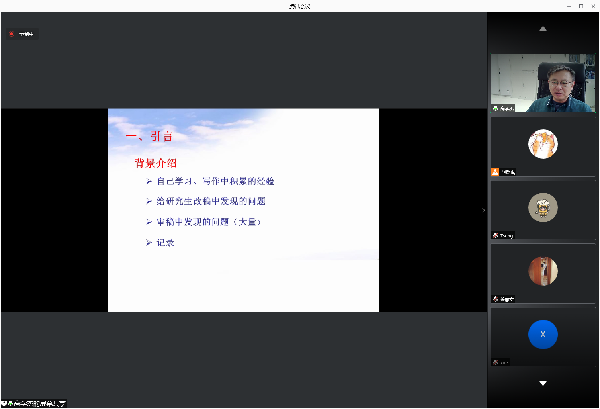Click the meeting title in the title bar
Screen dimensions: 600x409
300,6
